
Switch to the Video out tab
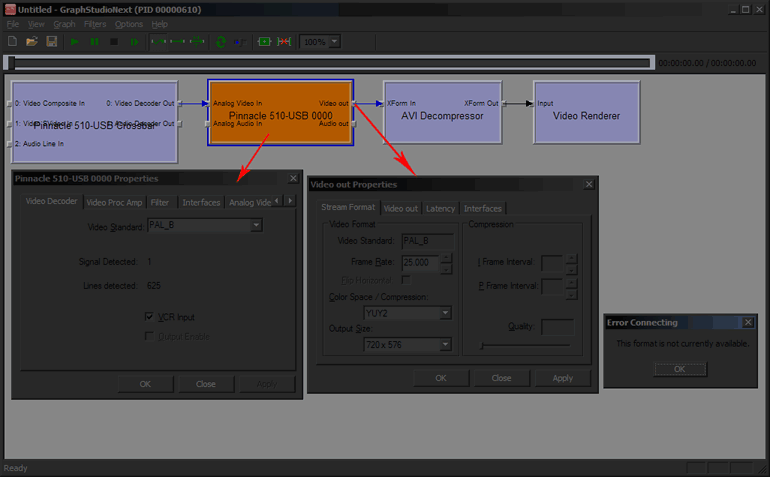click(x=401, y=209)
